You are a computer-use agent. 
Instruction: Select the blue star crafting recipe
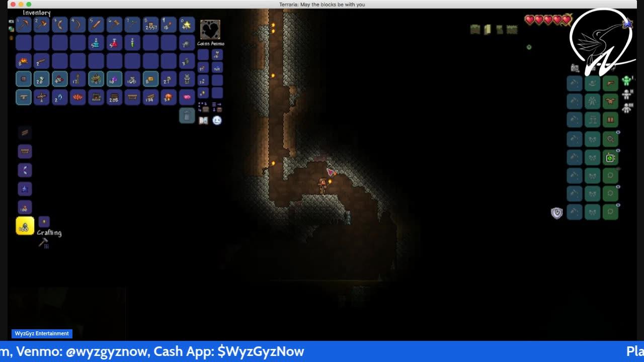(25, 189)
